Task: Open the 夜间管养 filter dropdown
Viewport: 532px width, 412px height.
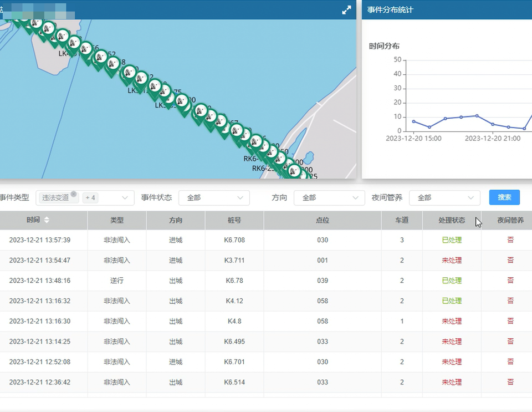Action: 444,198
